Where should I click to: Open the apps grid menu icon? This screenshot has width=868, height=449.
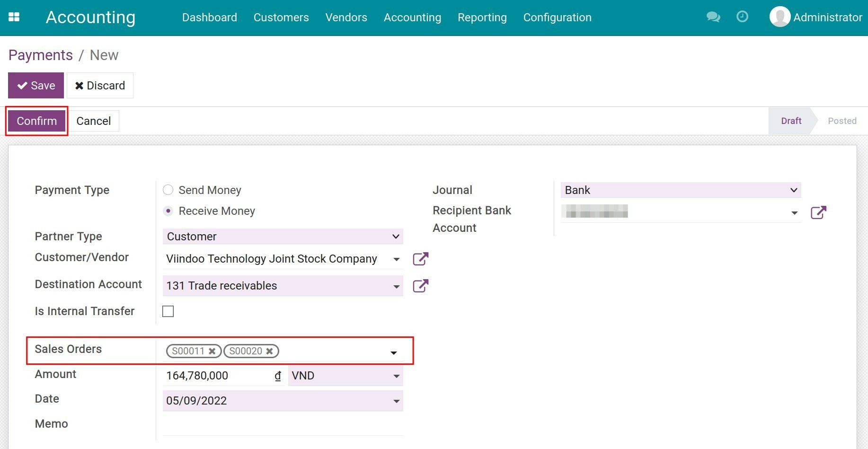tap(14, 17)
